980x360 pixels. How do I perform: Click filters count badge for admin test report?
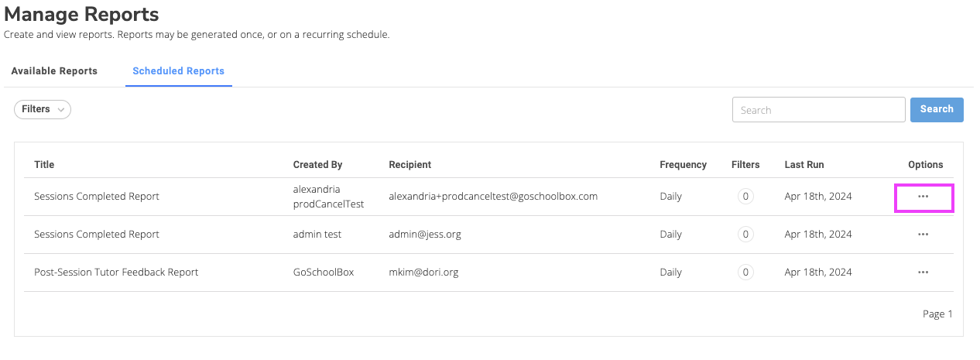click(x=745, y=235)
